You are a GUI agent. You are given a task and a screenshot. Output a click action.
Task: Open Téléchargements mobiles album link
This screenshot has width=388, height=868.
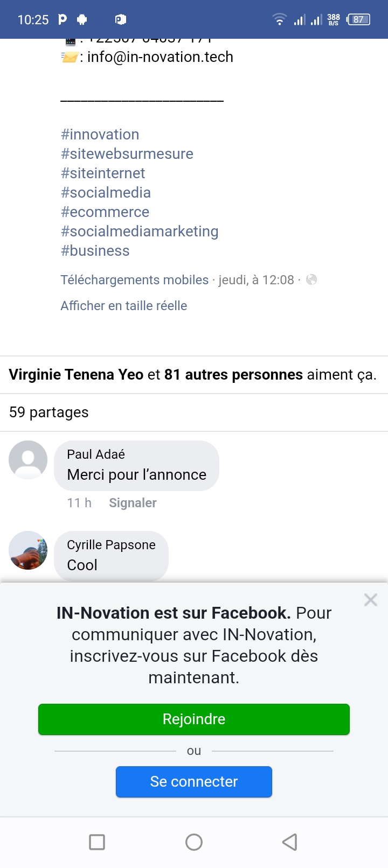(135, 280)
